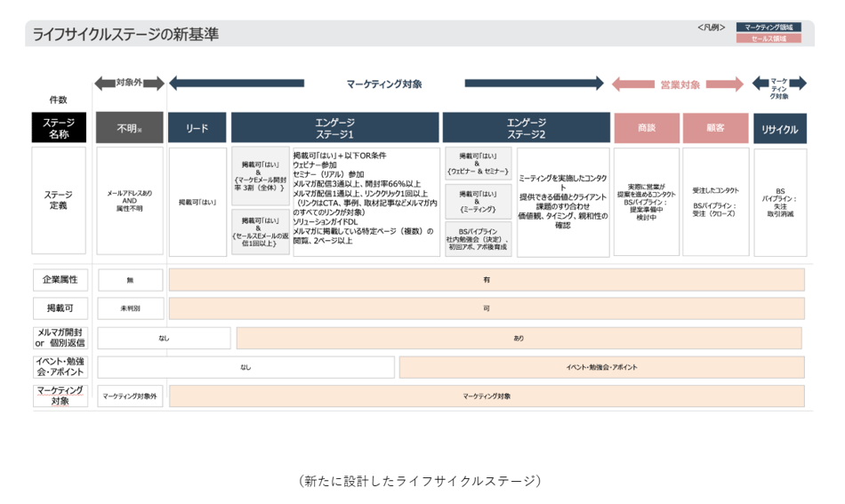The image size is (845, 504).
Task: Click the ソリューションガイドDL line
Action: click(325, 222)
